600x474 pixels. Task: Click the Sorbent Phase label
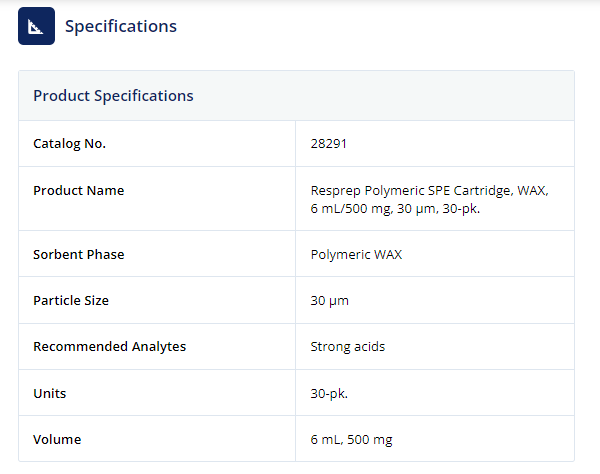(x=78, y=255)
